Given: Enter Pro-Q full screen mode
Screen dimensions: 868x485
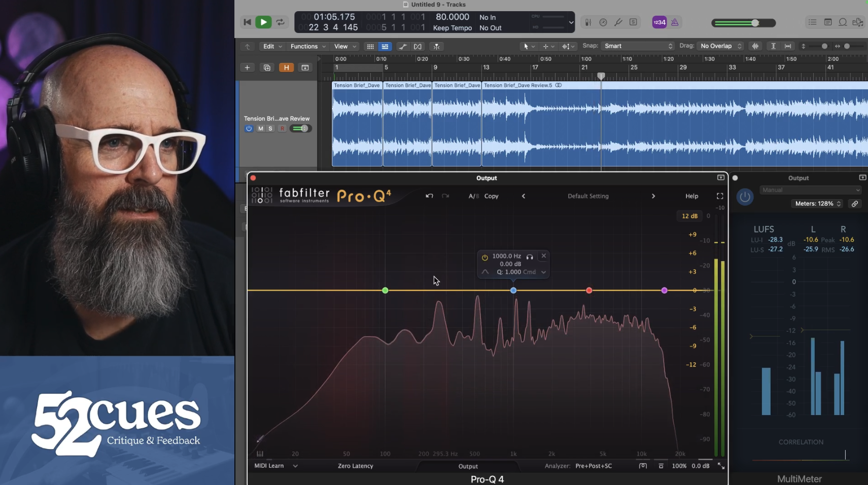Looking at the screenshot, I should (719, 196).
